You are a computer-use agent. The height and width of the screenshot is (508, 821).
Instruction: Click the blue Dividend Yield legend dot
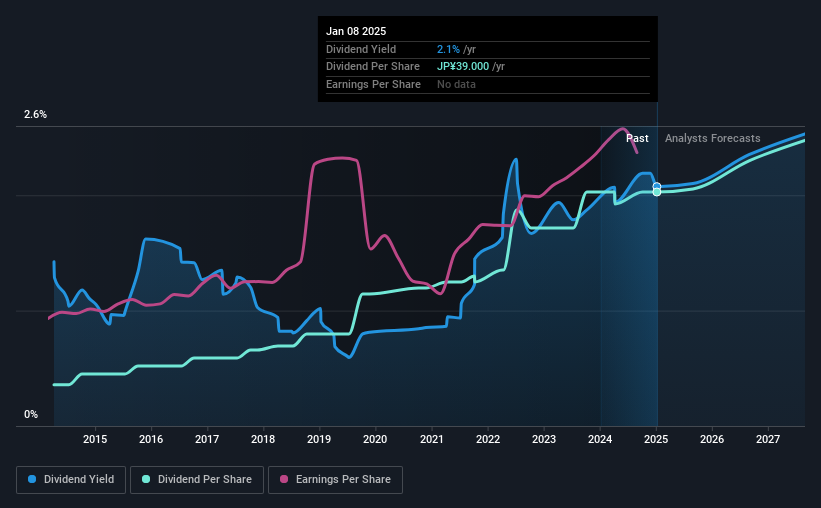32,479
